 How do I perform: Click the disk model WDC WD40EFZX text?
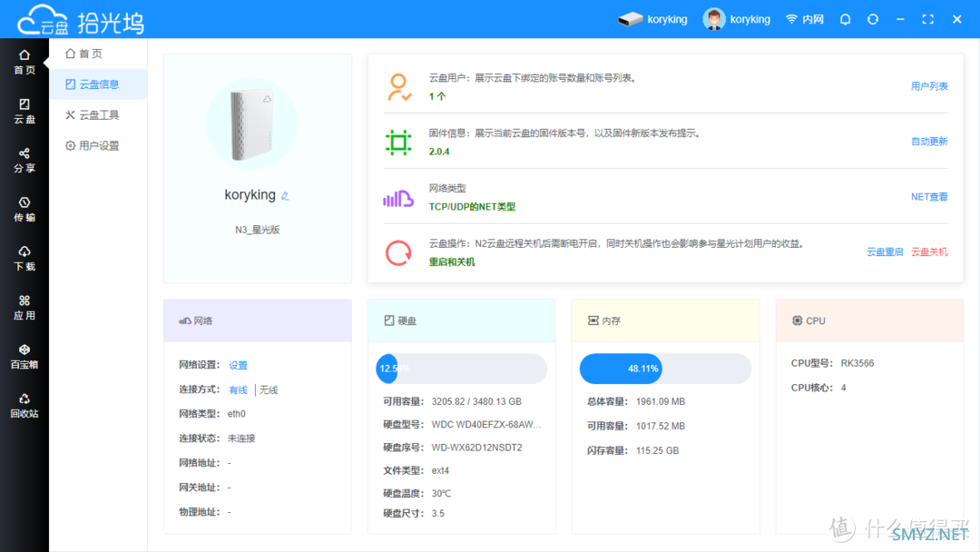(486, 425)
